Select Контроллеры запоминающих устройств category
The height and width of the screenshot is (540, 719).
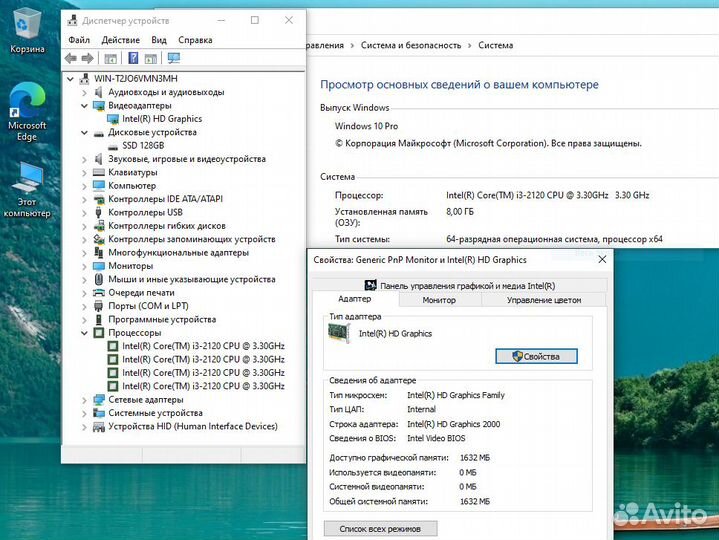[192, 239]
